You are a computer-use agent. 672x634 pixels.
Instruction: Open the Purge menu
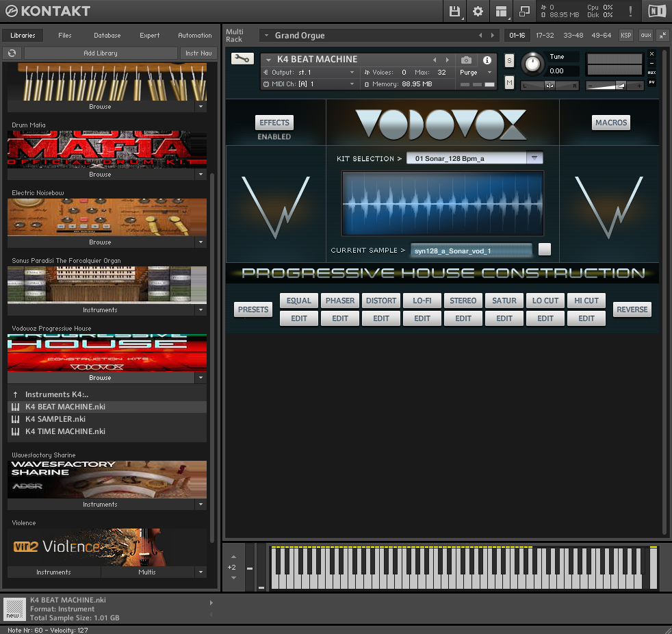point(476,73)
